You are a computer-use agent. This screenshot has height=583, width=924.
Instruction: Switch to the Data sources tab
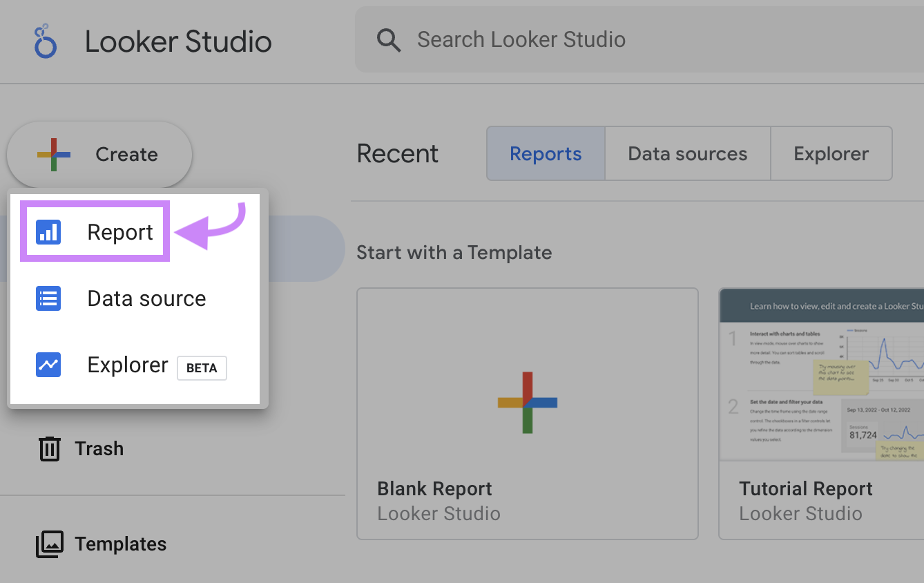click(x=687, y=153)
